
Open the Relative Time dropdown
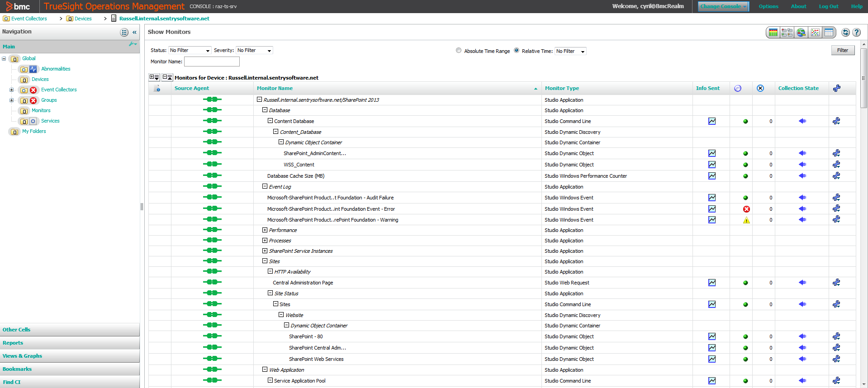click(570, 51)
